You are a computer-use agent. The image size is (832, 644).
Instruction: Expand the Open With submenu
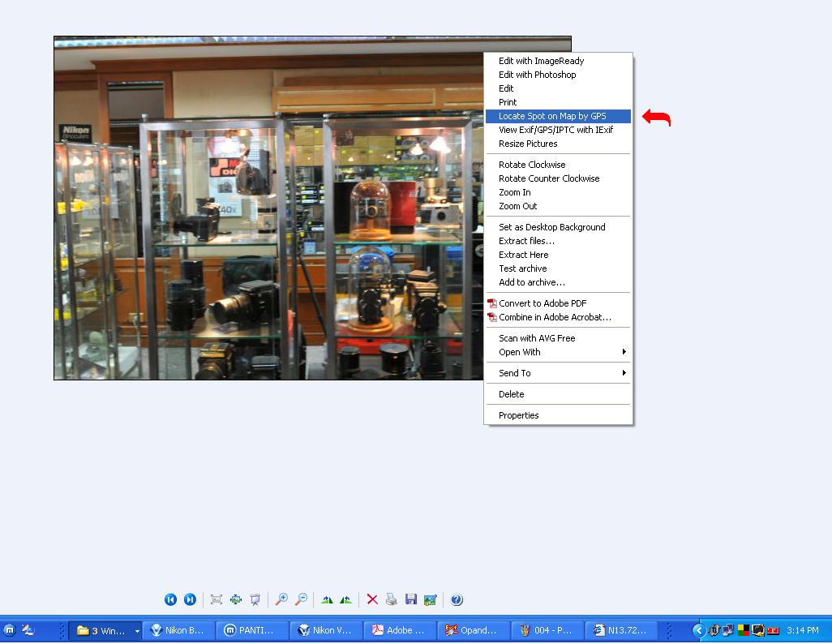point(558,352)
